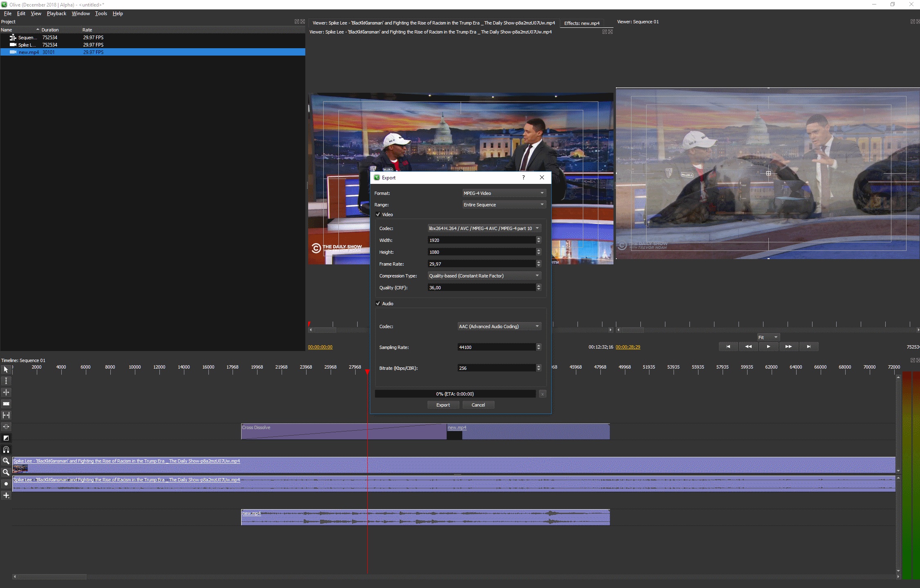Select the Transition tool in timeline toolbar
The height and width of the screenshot is (588, 920).
[6, 438]
